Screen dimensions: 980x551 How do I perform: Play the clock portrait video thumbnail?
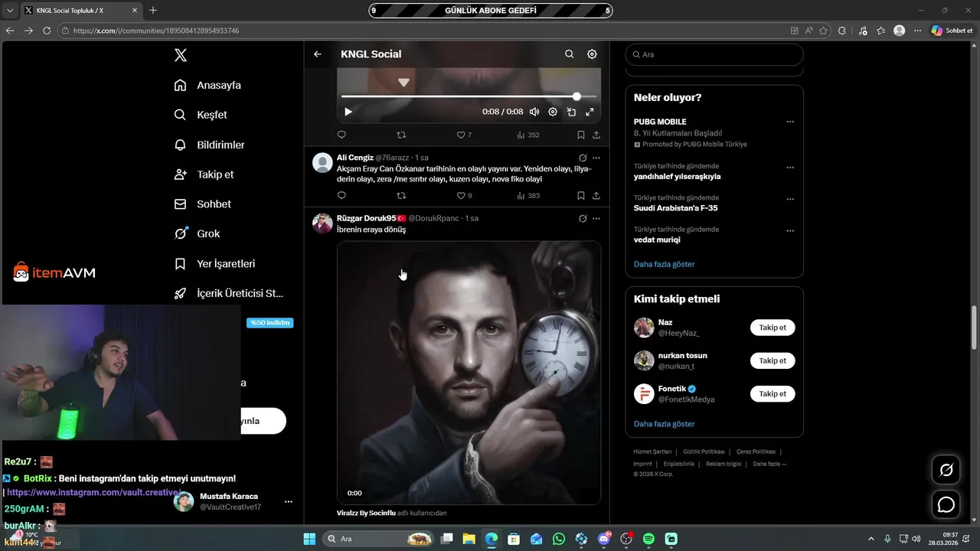tap(469, 373)
